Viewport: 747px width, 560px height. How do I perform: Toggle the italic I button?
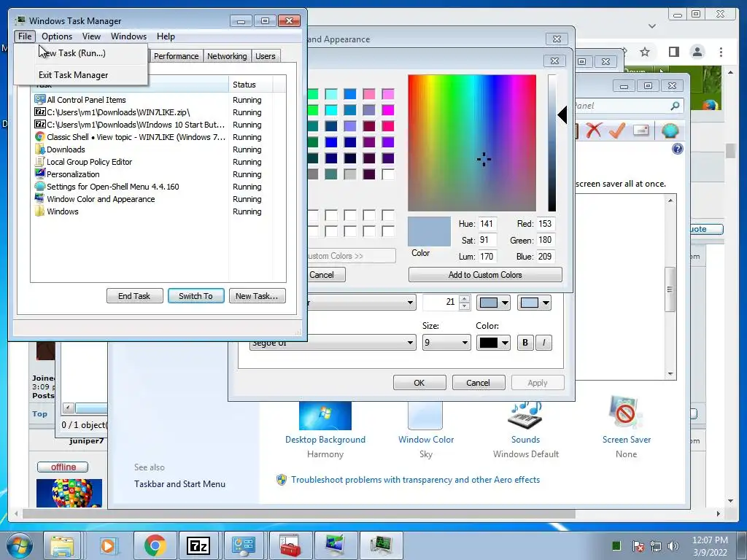[543, 343]
